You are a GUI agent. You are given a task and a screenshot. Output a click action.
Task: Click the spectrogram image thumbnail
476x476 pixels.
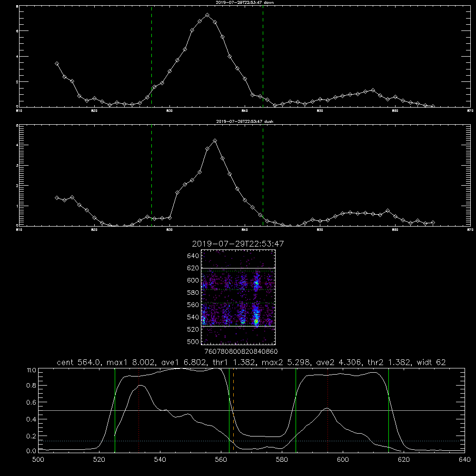pos(238,297)
